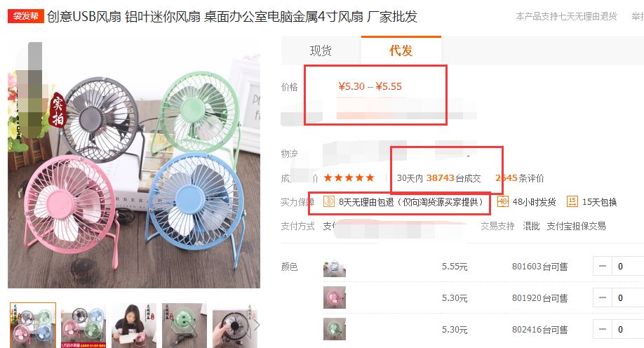Select the green fan color swatch
The width and height of the screenshot is (644, 348).
coord(335,329)
